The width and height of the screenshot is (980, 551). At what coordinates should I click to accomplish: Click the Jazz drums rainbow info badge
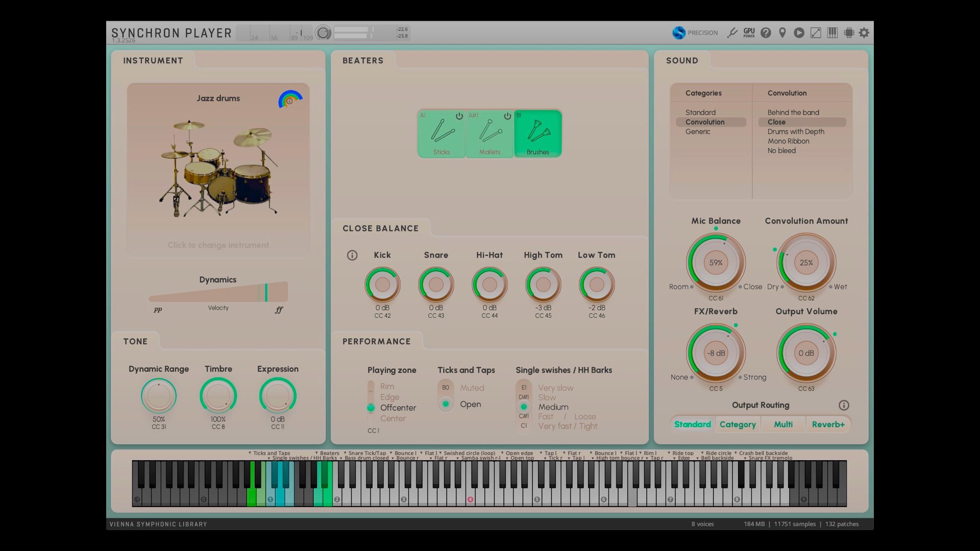(x=290, y=99)
